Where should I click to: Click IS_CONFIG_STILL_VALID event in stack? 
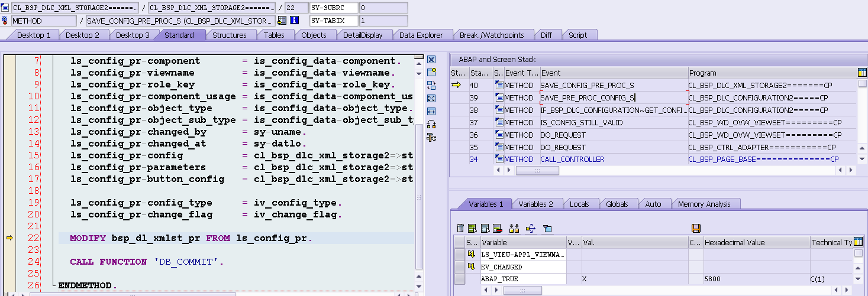tap(614, 122)
